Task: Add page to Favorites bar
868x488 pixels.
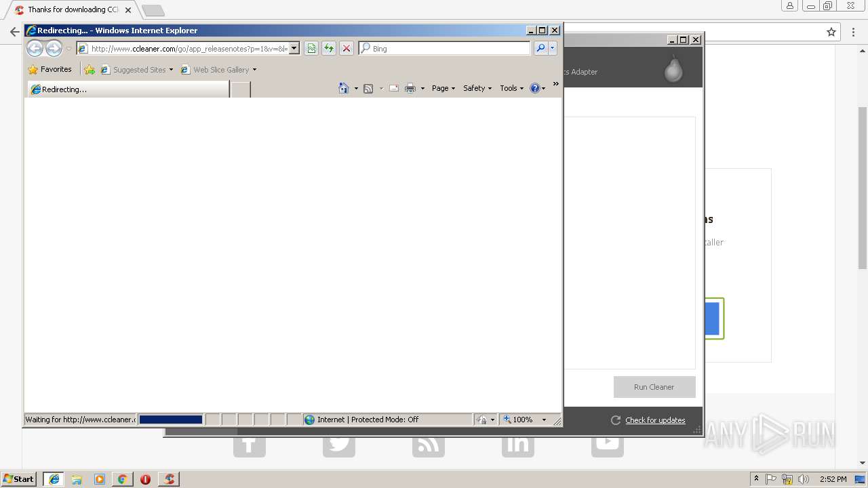Action: [x=90, y=70]
